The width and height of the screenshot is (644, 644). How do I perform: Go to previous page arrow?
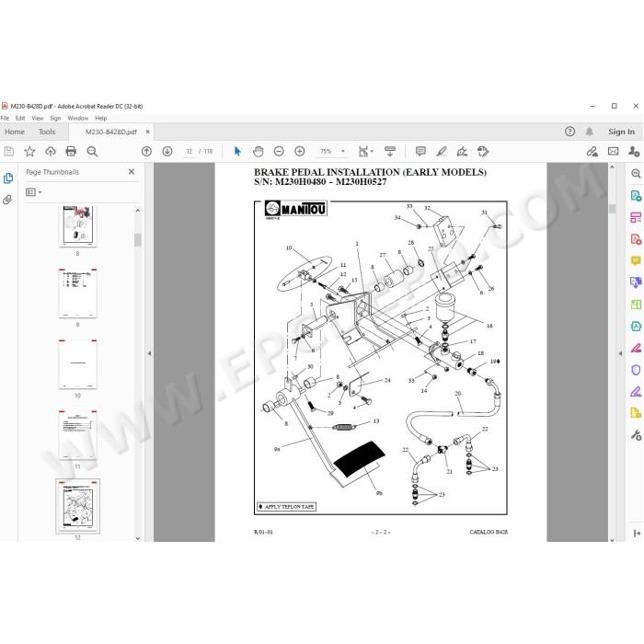pyautogui.click(x=146, y=152)
